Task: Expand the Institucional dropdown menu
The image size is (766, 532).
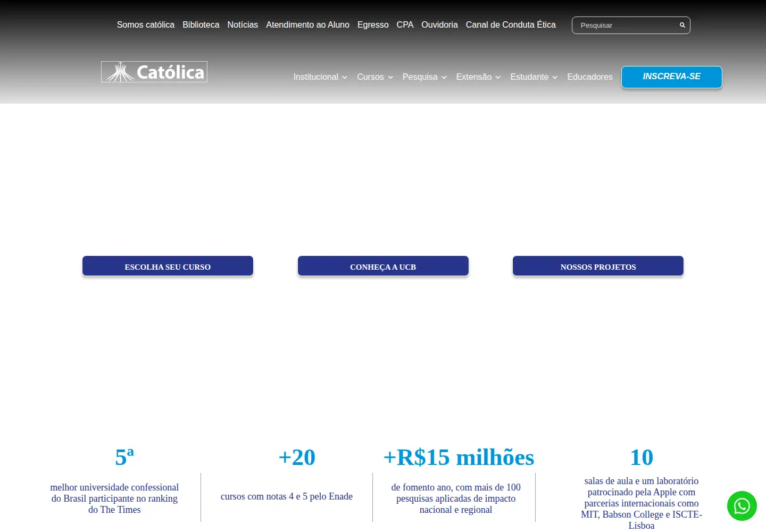Action: tap(320, 77)
